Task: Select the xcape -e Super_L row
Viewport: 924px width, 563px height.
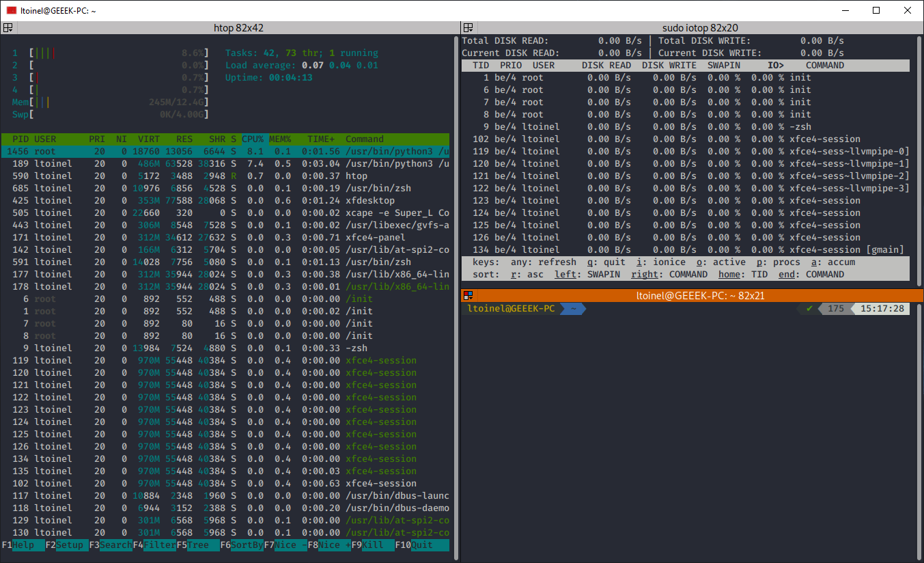Action: [225, 212]
